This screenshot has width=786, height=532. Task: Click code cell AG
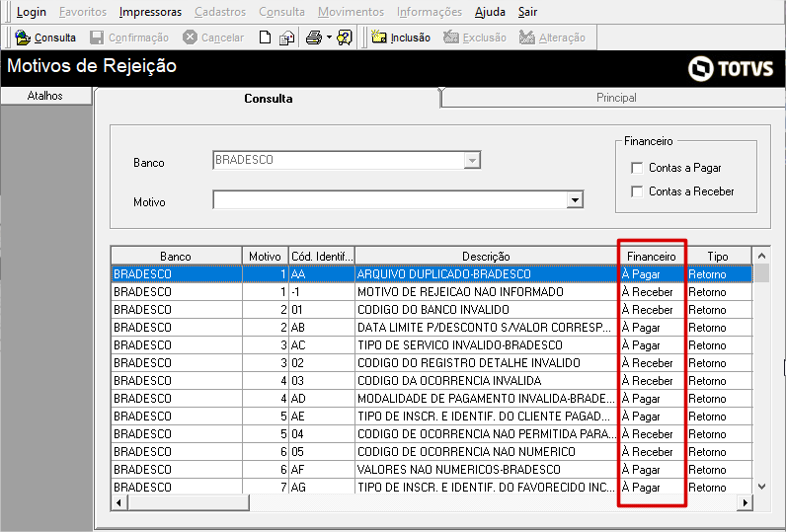pos(322,487)
